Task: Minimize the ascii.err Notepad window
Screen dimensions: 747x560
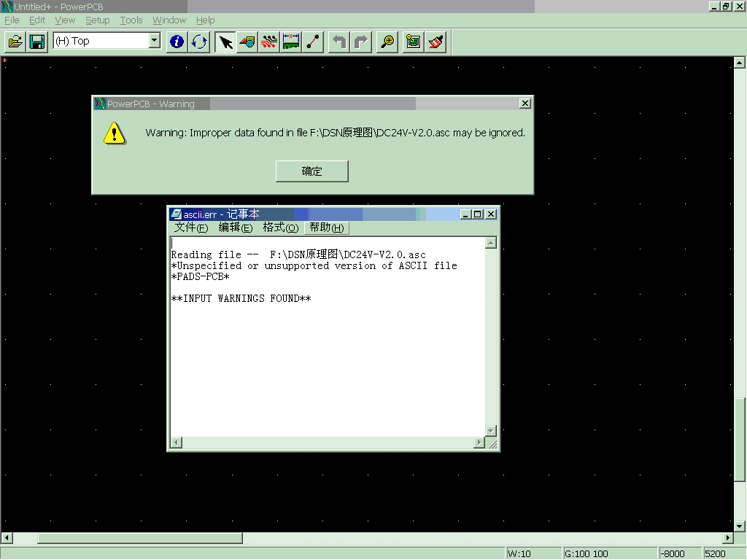Action: click(x=466, y=214)
